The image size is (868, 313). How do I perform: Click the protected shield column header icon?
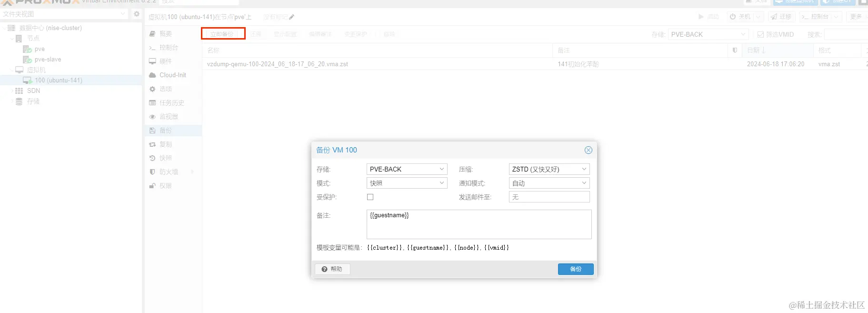tap(735, 50)
